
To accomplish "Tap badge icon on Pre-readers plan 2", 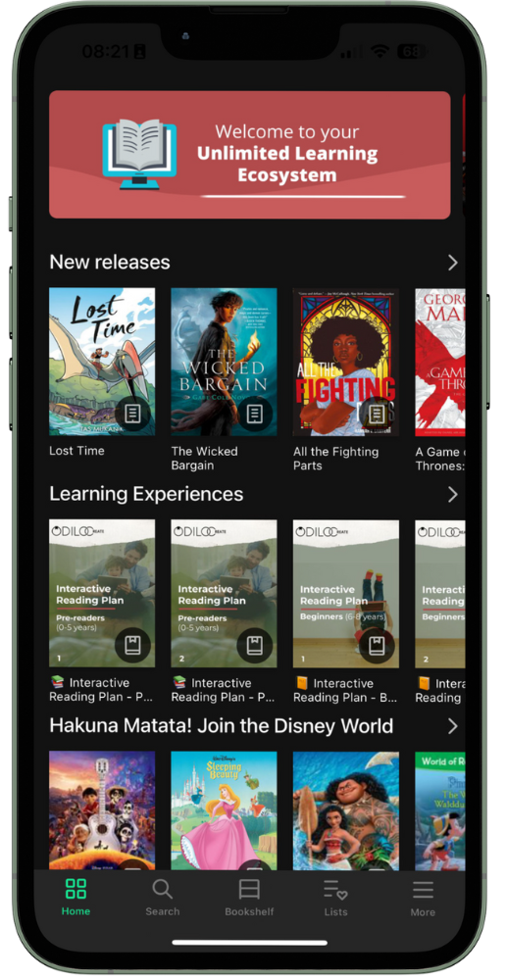I will pos(255,646).
